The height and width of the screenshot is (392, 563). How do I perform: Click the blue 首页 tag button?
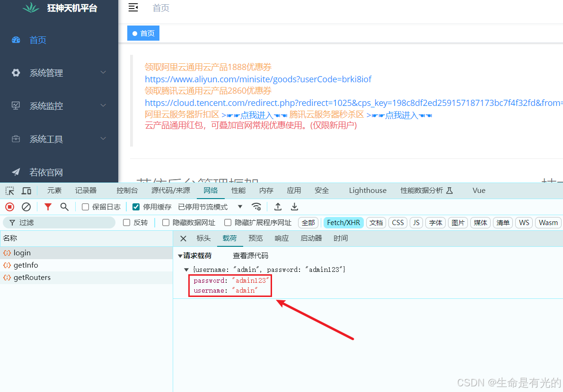(143, 34)
